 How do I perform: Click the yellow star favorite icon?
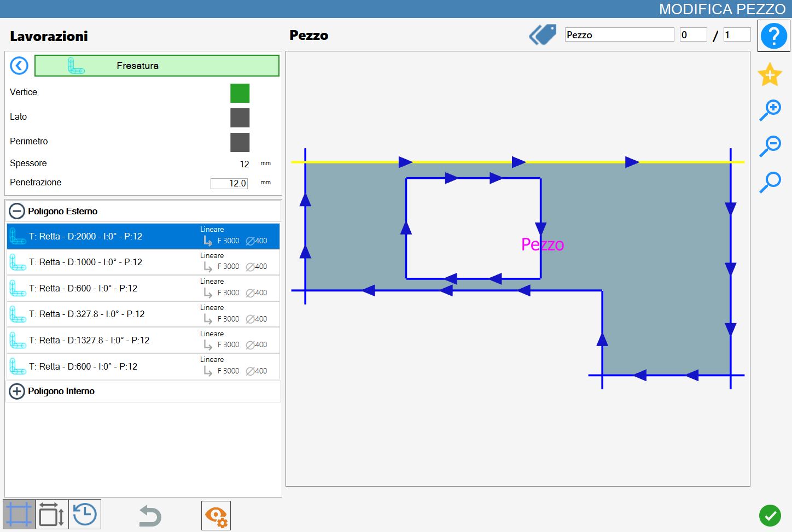point(770,74)
